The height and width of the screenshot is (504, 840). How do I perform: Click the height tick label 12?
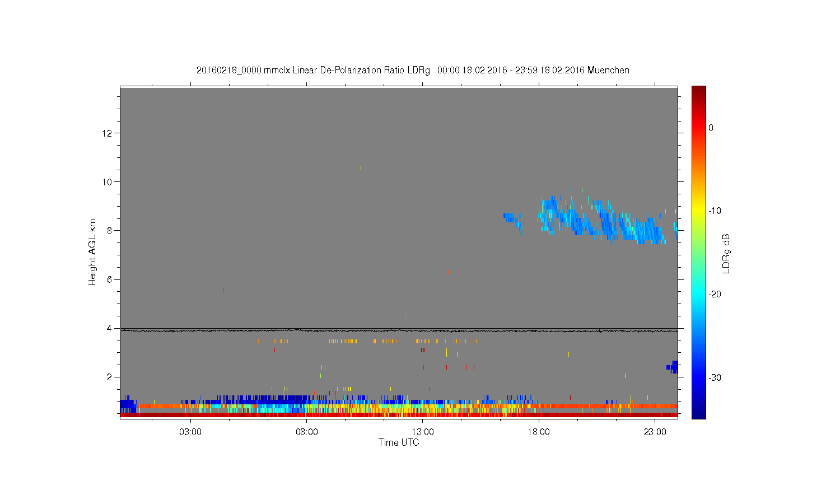pos(108,133)
